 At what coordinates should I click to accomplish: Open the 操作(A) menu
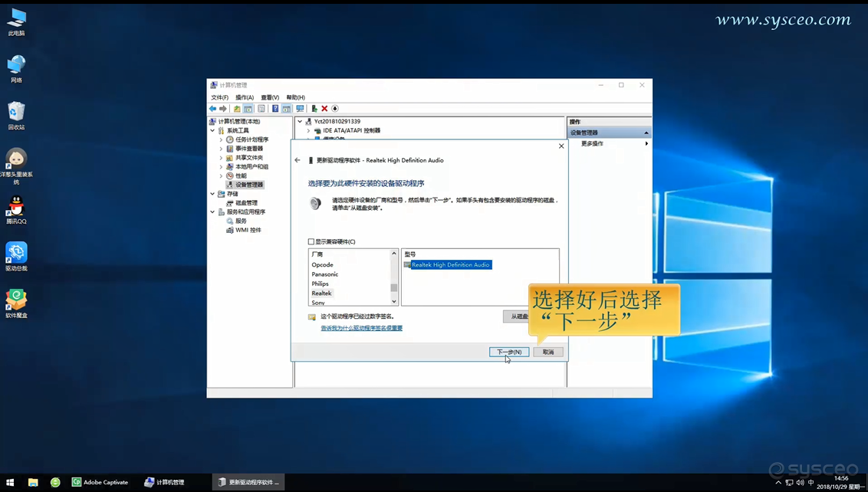tap(245, 97)
